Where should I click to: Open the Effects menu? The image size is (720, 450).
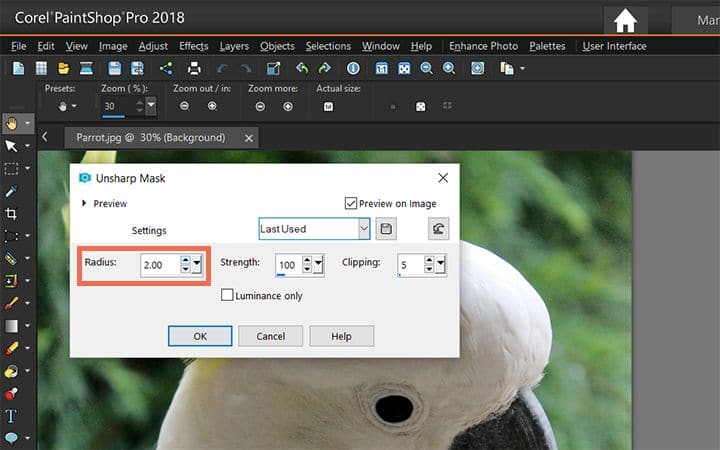coord(194,46)
